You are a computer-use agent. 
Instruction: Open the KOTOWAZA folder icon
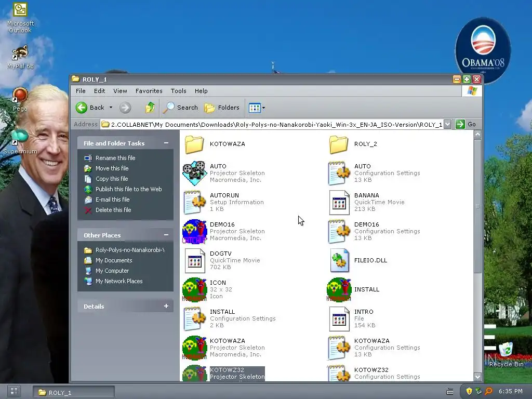pos(194,144)
